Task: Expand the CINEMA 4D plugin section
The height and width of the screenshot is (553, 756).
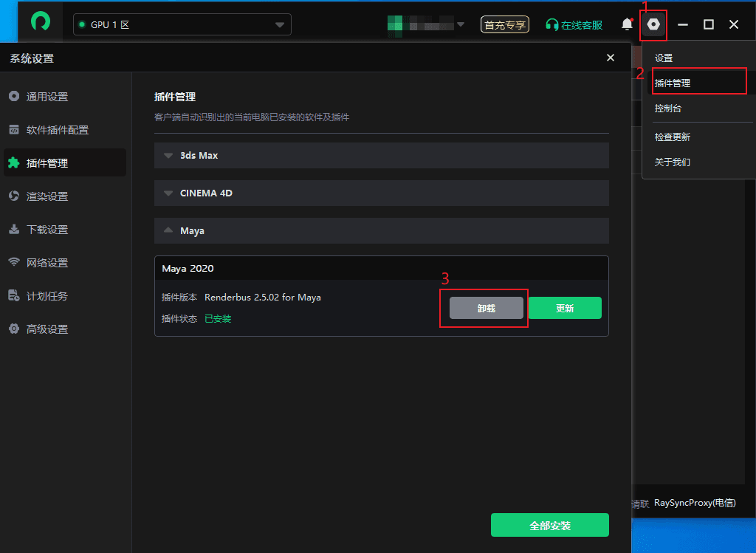Action: [x=381, y=193]
